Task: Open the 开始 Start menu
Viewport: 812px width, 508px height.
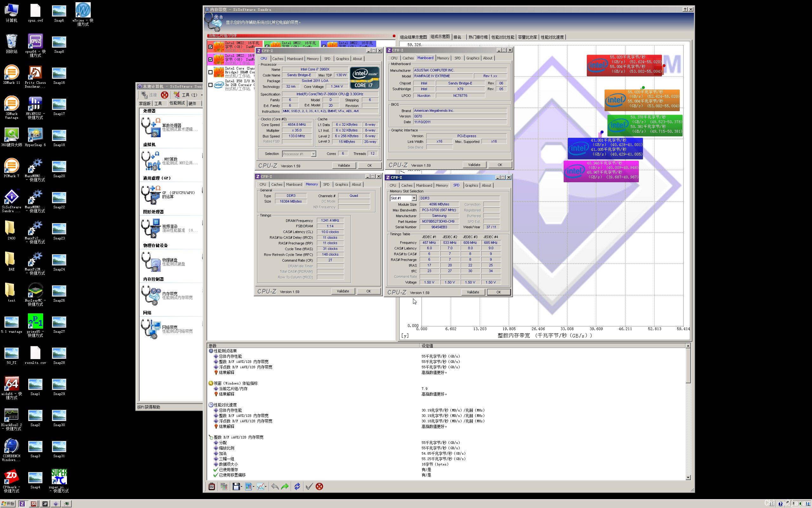Action: tap(8, 504)
